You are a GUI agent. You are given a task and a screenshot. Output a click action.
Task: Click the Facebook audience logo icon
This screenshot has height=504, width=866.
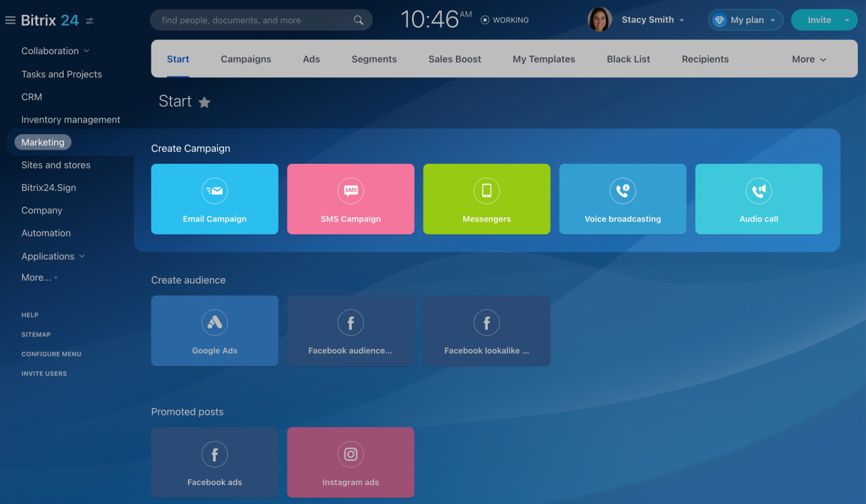tap(350, 323)
